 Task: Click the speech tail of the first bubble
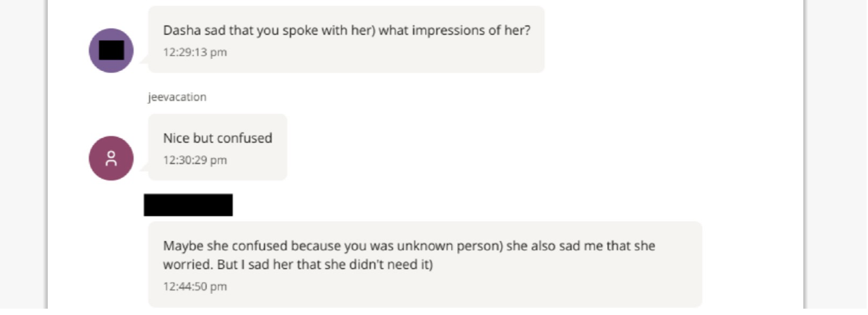pos(145,60)
